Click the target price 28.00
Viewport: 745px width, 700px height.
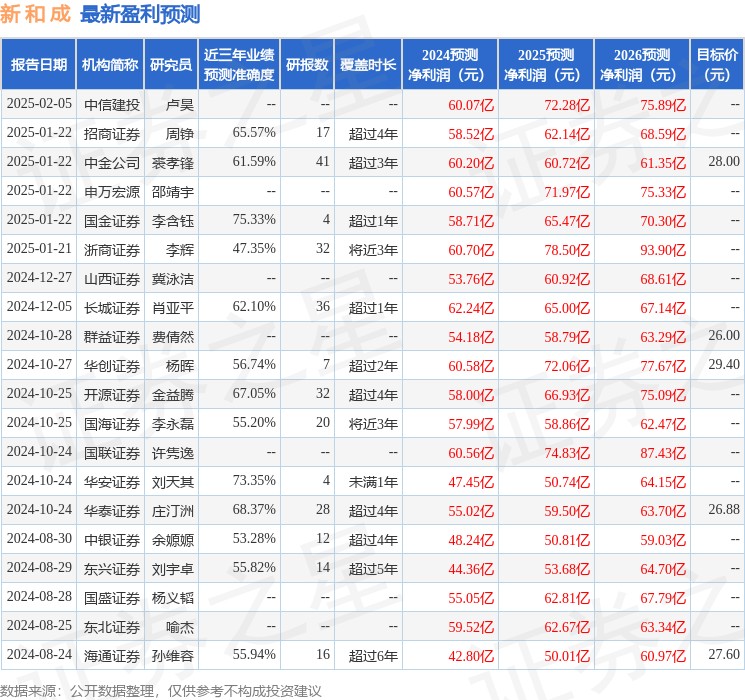point(724,162)
